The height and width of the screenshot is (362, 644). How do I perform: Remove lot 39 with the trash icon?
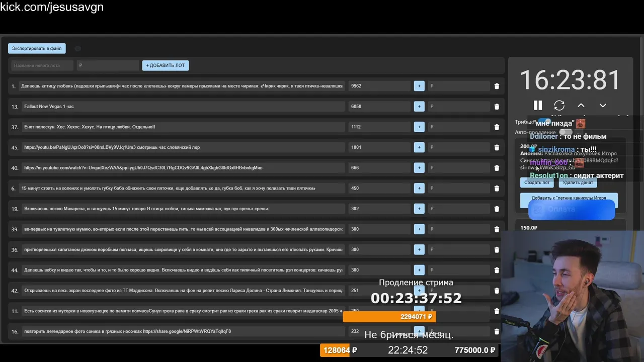click(497, 229)
